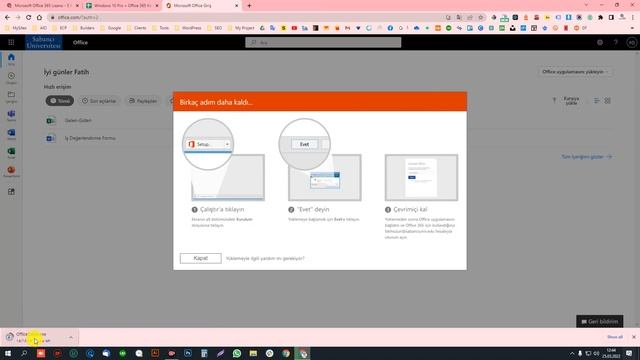Launch Teams from the sidebar
Image resolution: width=640 pixels, height=360 pixels.
11,116
